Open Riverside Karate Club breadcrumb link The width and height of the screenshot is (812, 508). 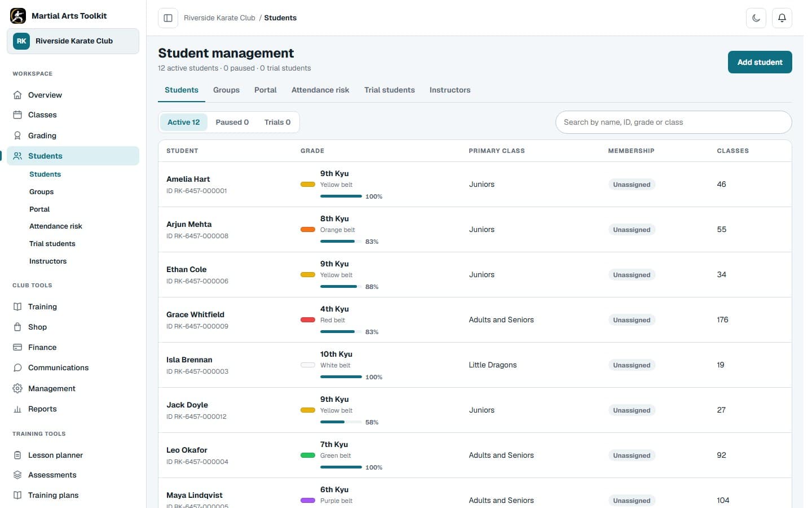coord(219,18)
